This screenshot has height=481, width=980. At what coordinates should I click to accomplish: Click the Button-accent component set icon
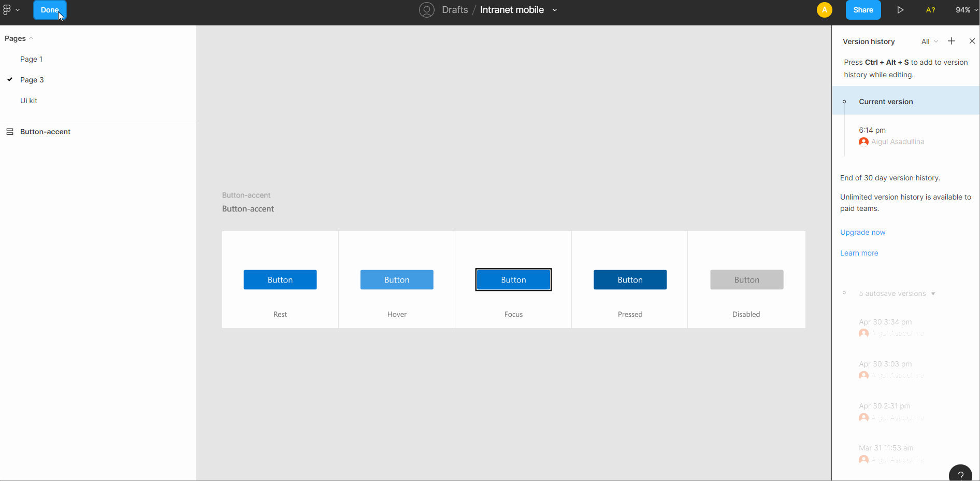tap(10, 132)
